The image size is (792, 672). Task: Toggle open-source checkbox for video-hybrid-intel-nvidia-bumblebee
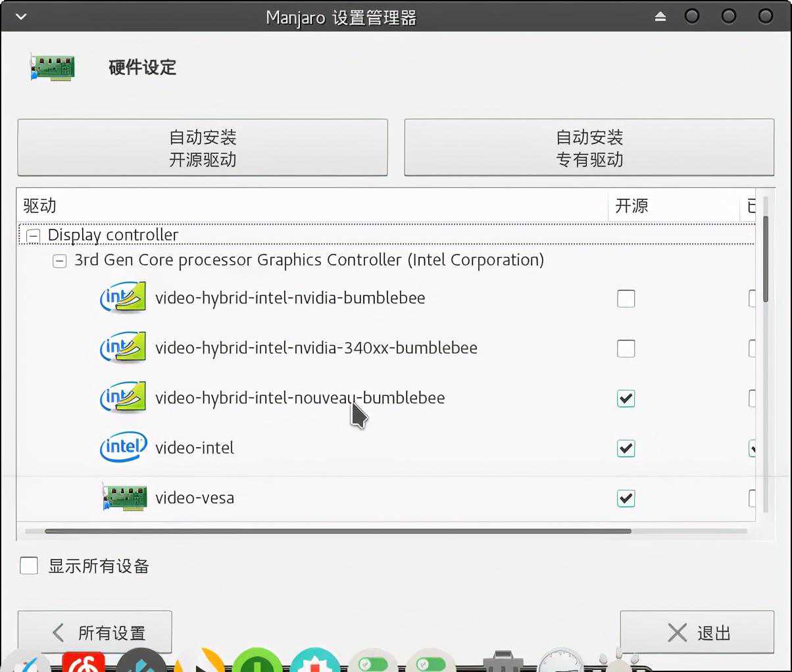pos(626,299)
